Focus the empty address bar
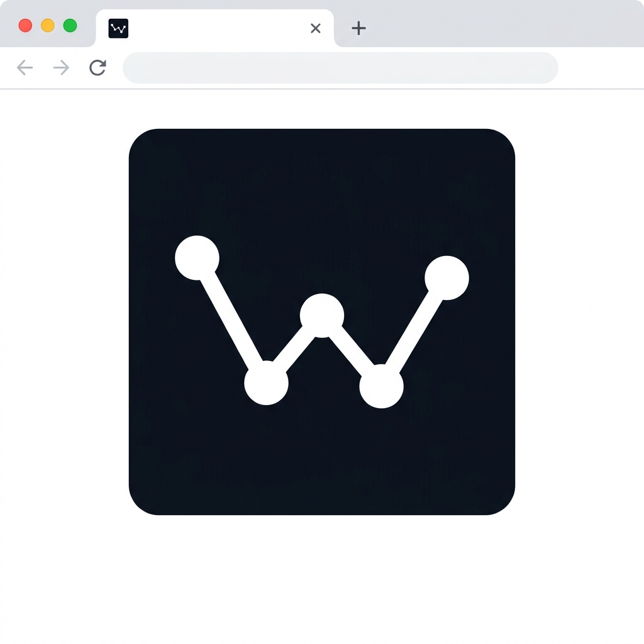This screenshot has width=644, height=644. [x=340, y=68]
